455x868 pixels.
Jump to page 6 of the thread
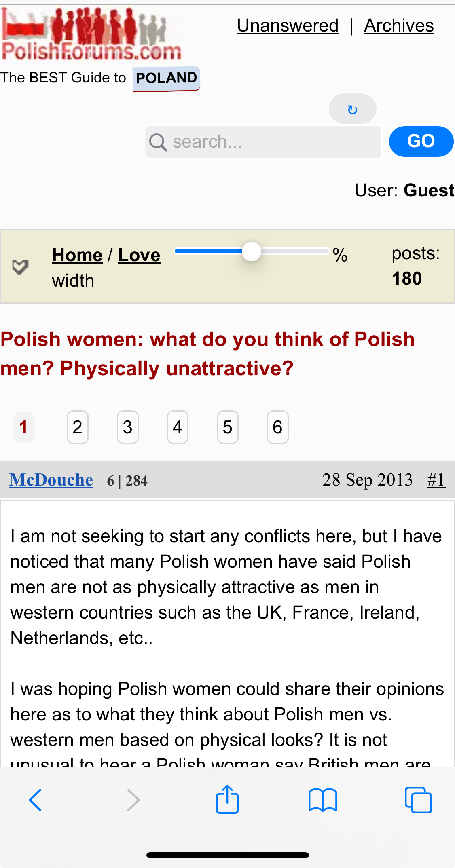coord(277,427)
